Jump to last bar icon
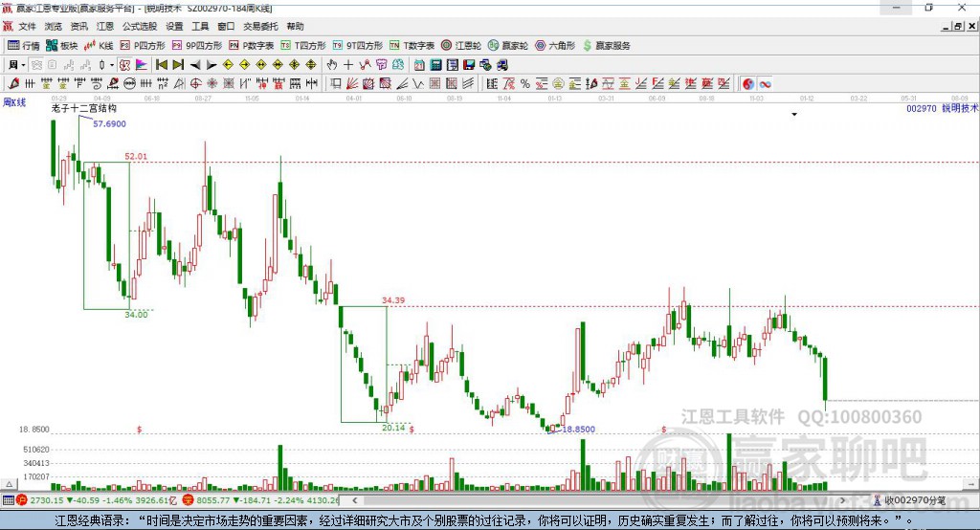This screenshot has width=980, height=530. tap(178, 65)
